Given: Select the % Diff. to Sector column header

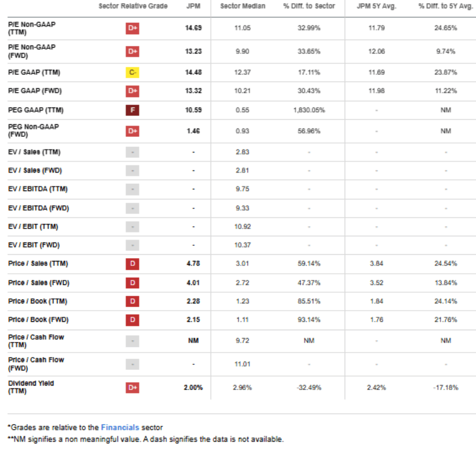Looking at the screenshot, I should 309,6.
